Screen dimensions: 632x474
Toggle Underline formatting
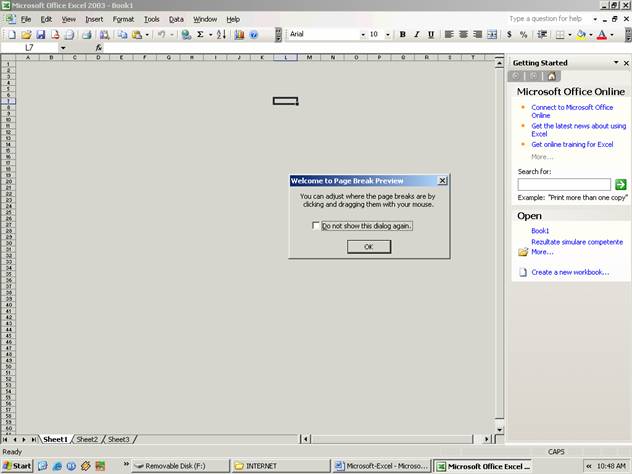(431, 35)
